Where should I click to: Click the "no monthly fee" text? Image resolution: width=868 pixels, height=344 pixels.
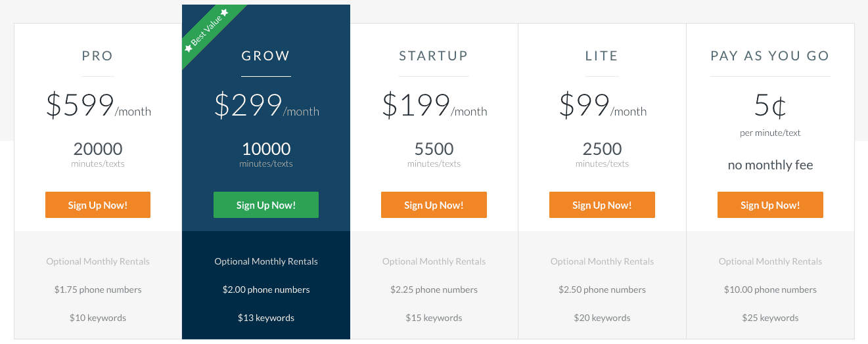point(770,165)
